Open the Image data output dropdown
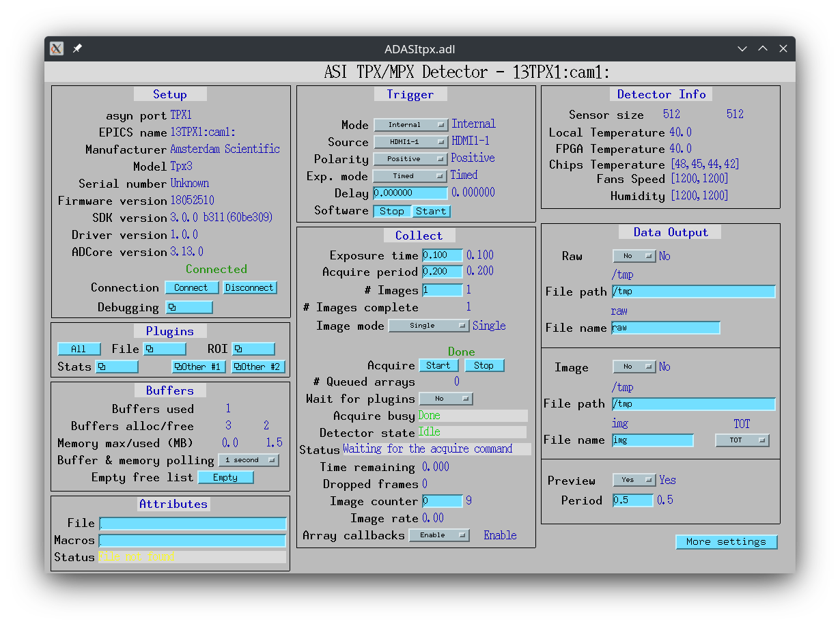The height and width of the screenshot is (626, 840). tap(634, 367)
